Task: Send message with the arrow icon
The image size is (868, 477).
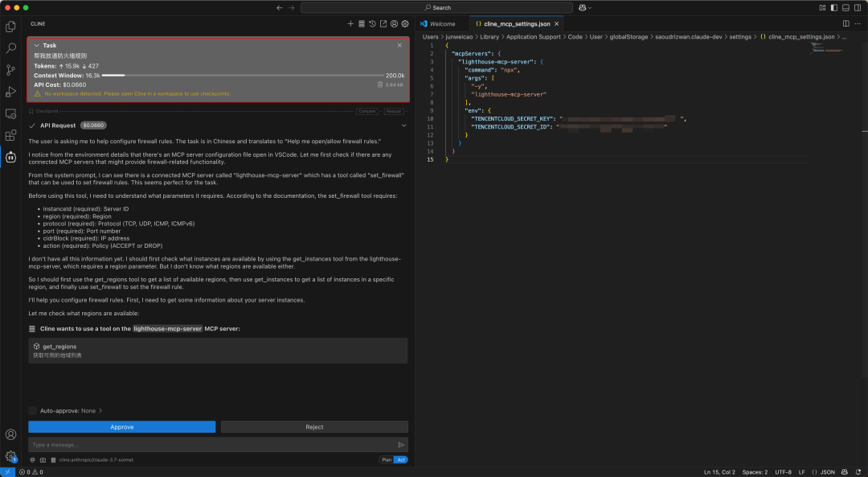Action: [x=401, y=445]
